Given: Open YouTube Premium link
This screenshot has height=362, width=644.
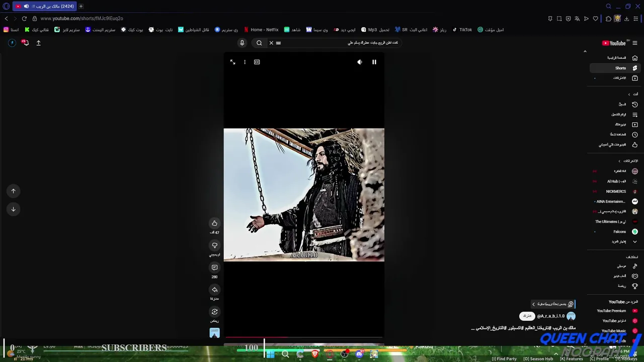Looking at the screenshot, I should pyautogui.click(x=616, y=311).
